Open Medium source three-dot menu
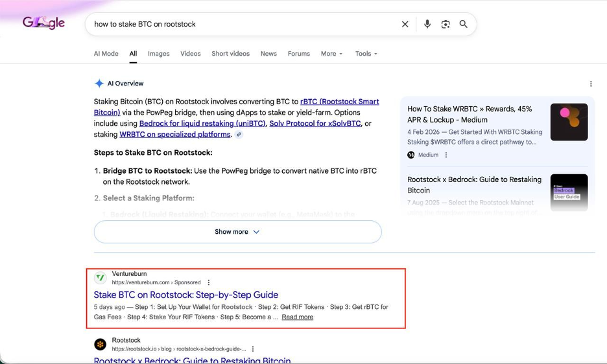This screenshot has width=607, height=364. click(x=446, y=155)
